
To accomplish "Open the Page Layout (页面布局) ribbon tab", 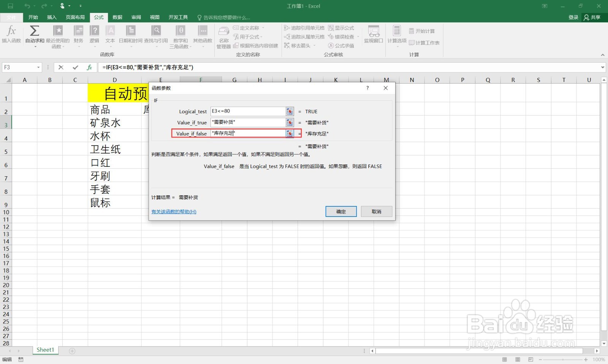I will (75, 17).
